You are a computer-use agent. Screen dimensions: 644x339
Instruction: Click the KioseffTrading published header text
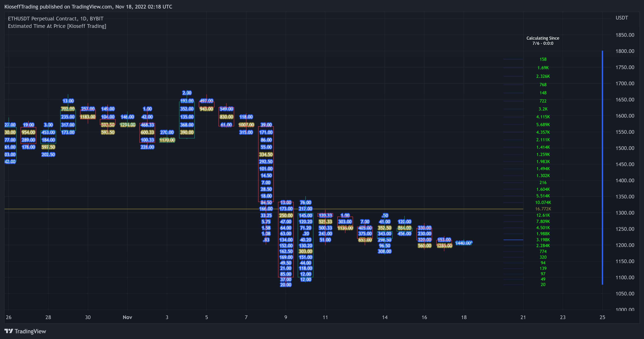[x=88, y=7]
